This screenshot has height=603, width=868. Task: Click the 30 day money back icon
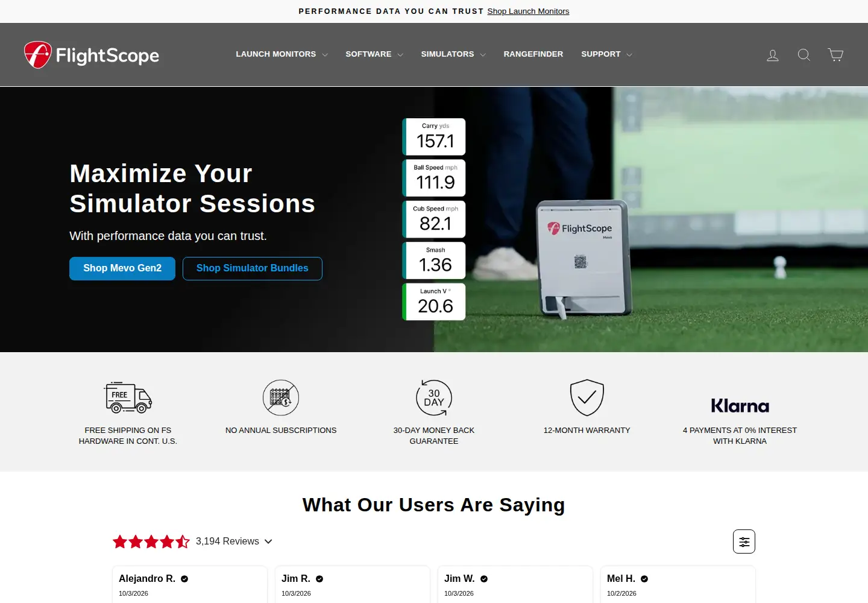pyautogui.click(x=434, y=397)
